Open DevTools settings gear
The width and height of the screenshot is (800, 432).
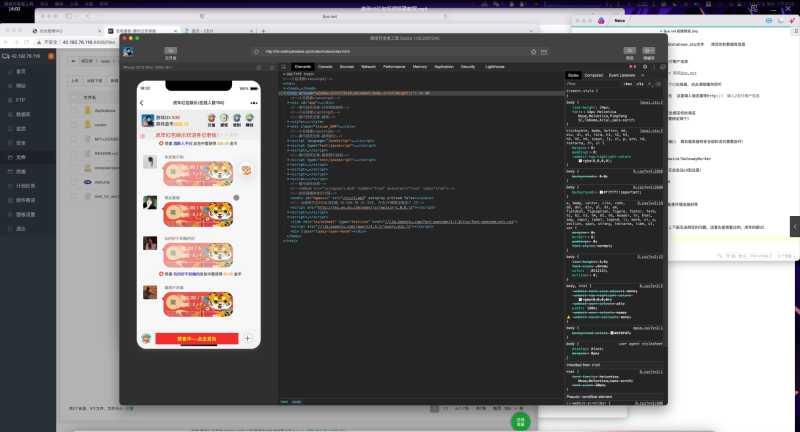645,67
